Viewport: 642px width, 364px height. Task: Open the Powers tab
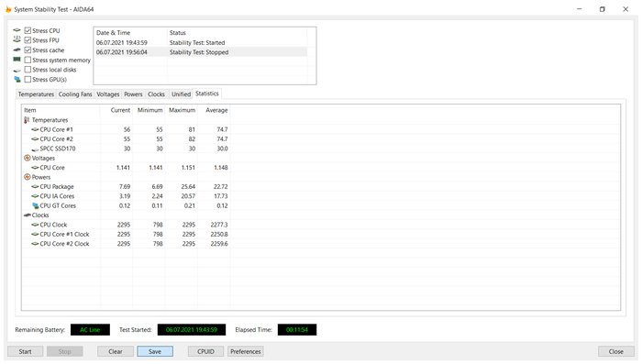point(134,94)
